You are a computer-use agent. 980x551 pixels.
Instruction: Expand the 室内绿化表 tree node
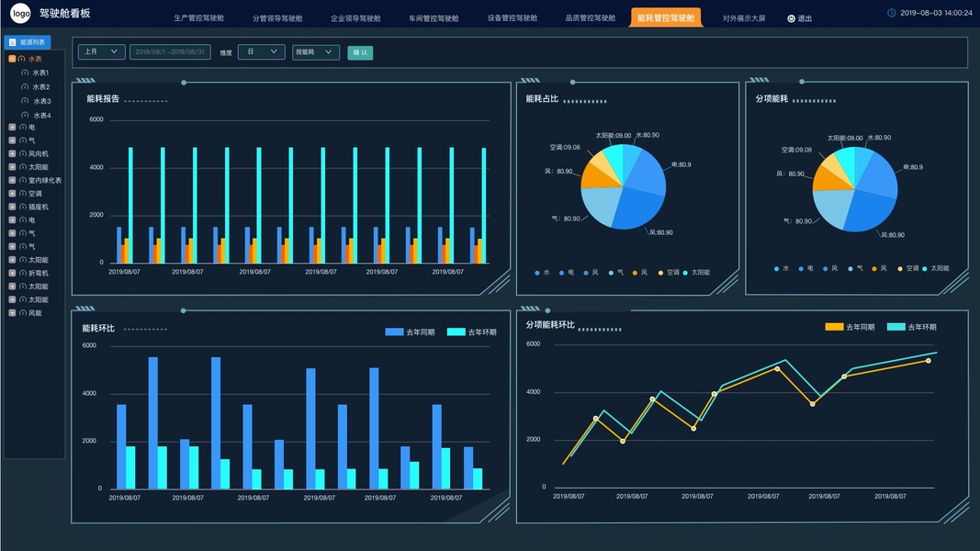coord(12,180)
